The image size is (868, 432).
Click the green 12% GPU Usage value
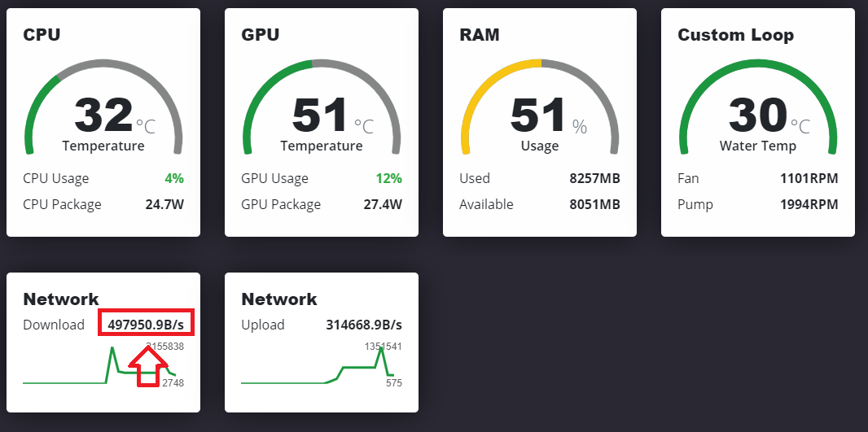coord(388,179)
